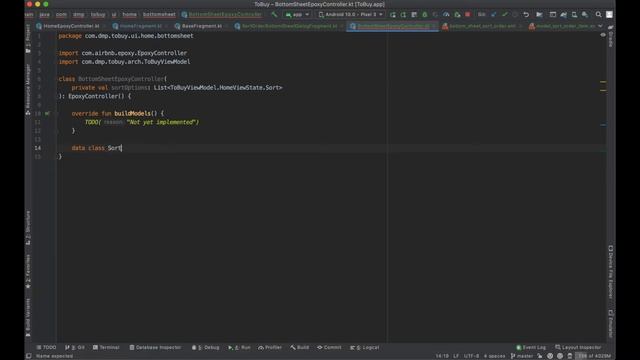Open the Profiler tool window

(270, 347)
